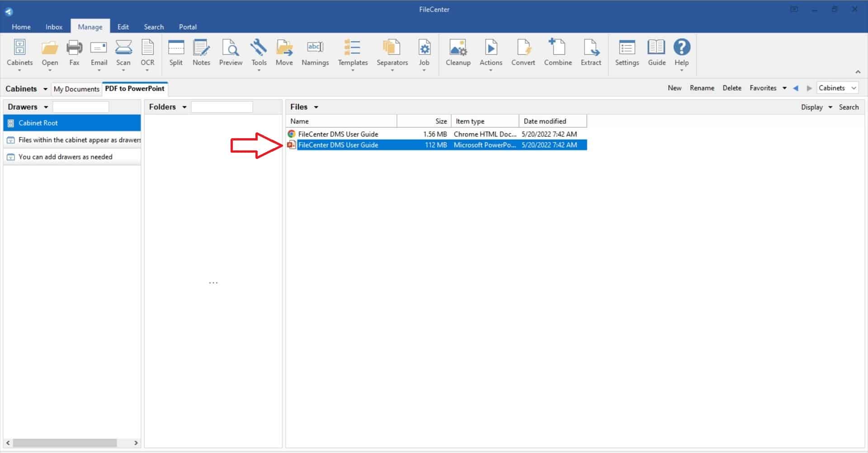Switch to the Inbox ribbon tab
The image size is (868, 453).
pyautogui.click(x=54, y=27)
